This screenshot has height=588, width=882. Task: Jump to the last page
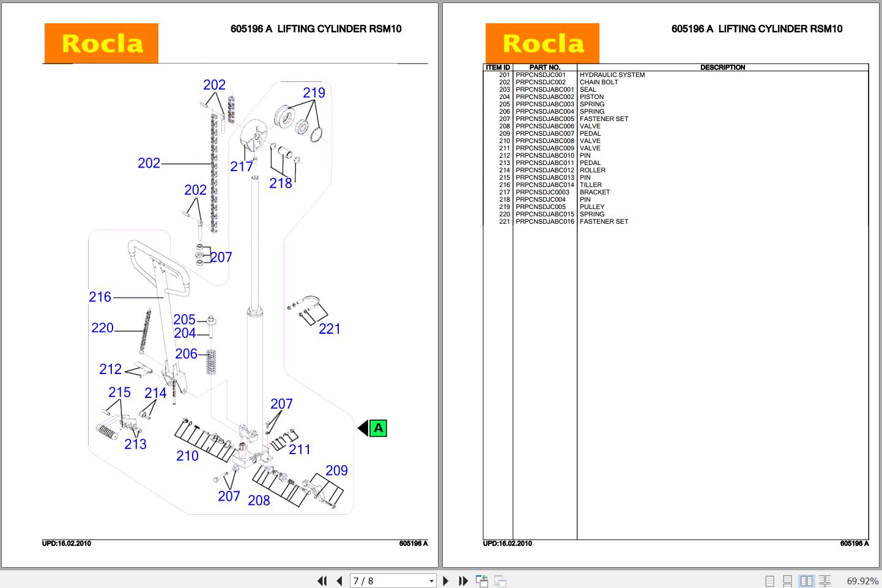coord(463,581)
